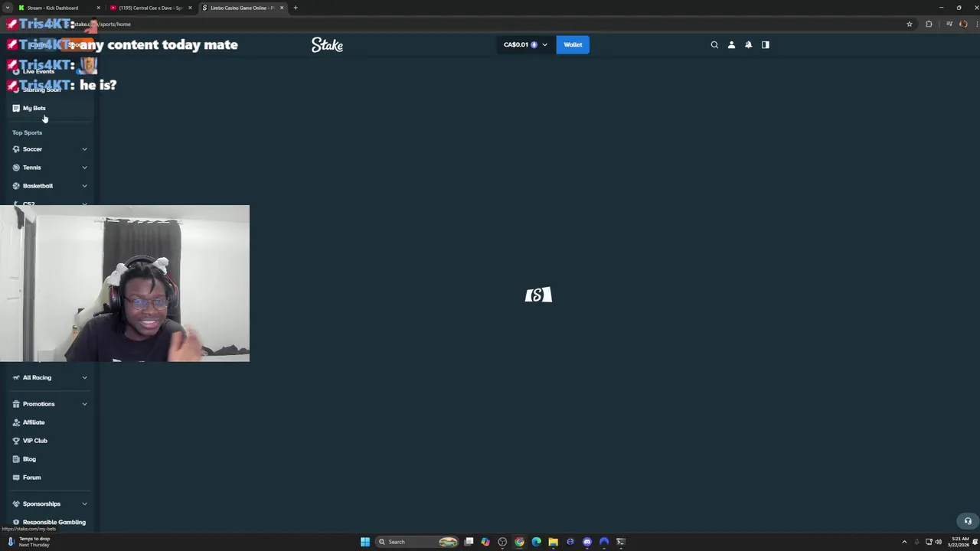The width and height of the screenshot is (980, 551).
Task: Close the Central Cee x Dave tab
Action: (190, 8)
